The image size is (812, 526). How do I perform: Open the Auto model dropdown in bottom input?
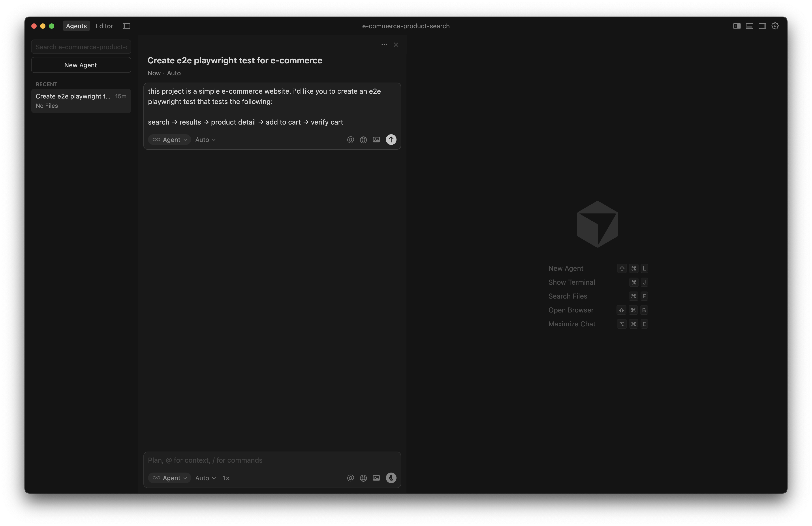205,478
